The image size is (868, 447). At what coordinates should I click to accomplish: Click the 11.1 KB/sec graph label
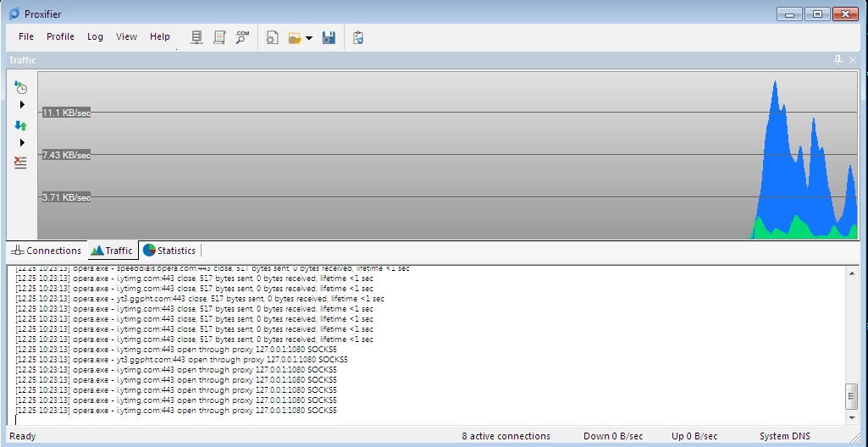[66, 113]
